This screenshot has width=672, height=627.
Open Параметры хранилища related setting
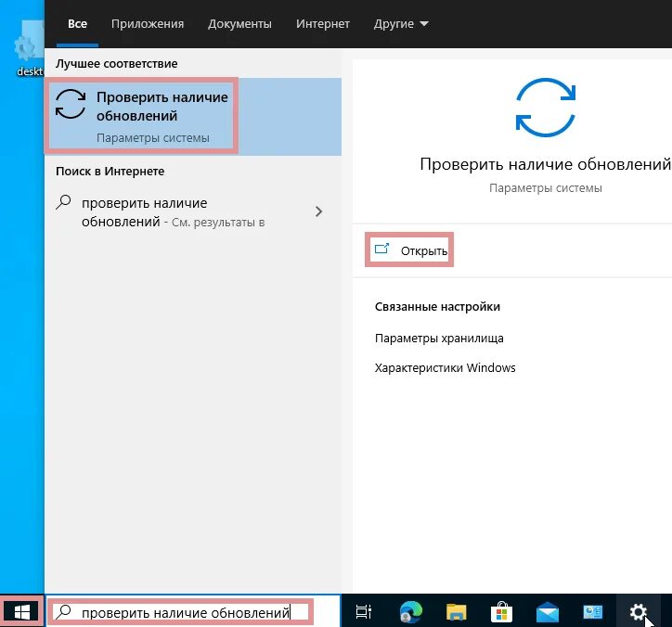[x=439, y=339]
